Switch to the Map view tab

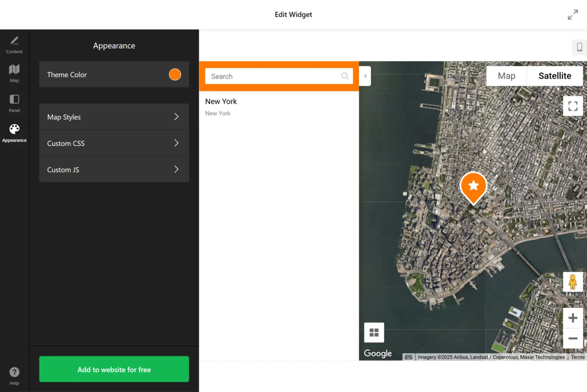point(506,76)
